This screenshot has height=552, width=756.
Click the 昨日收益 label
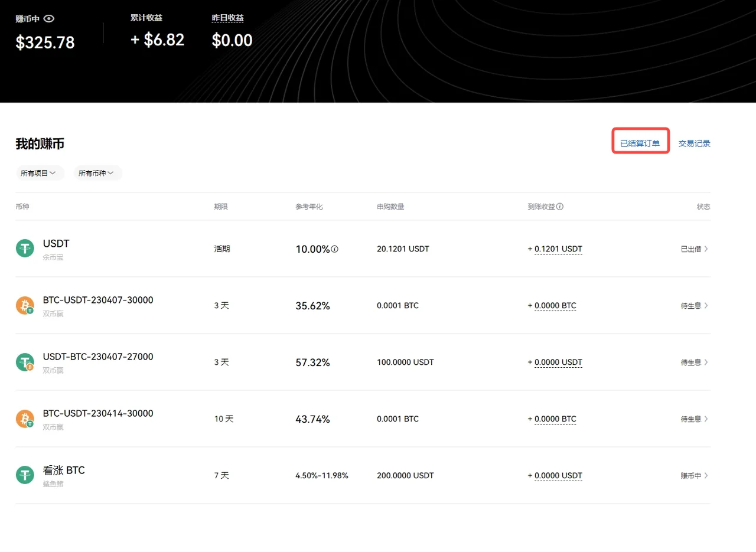click(228, 18)
